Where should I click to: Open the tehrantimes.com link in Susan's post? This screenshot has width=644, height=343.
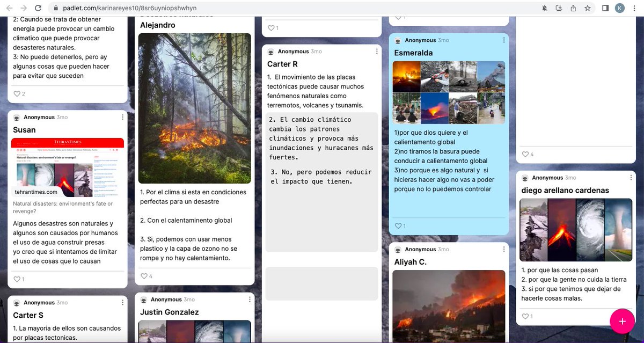coord(36,192)
